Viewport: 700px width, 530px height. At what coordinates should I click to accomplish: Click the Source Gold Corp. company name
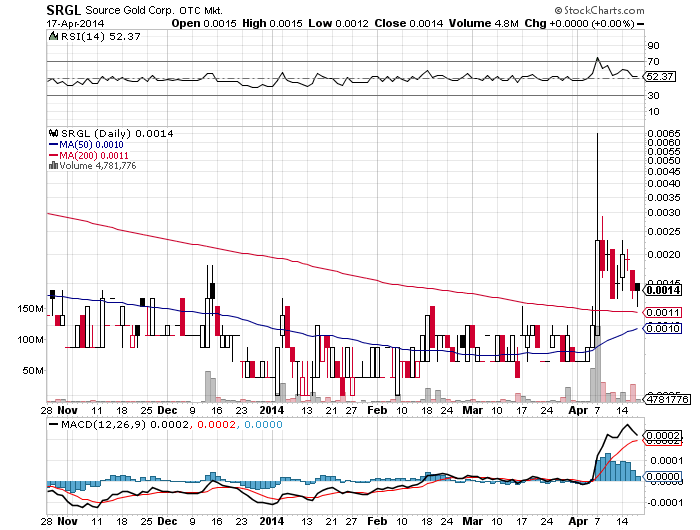(x=130, y=10)
